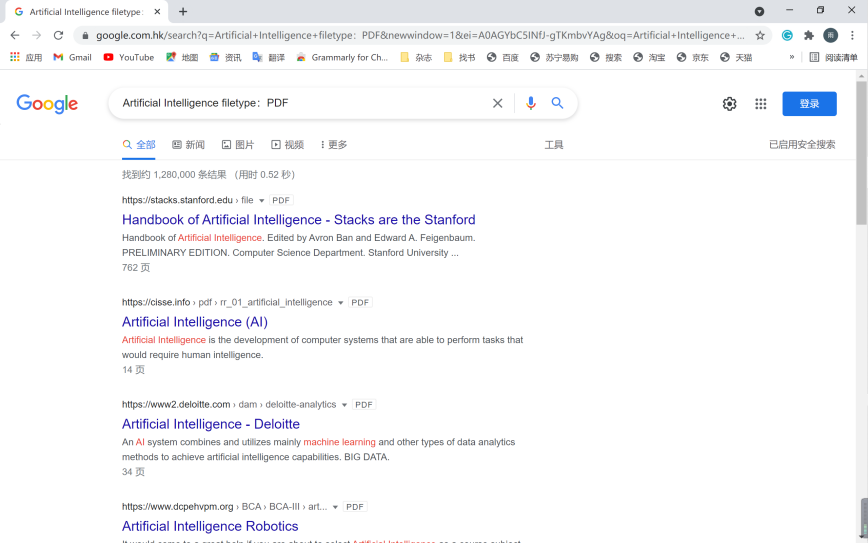Open Artificial Intelligence Robotics result
This screenshot has height=543, width=868.
[x=210, y=526]
